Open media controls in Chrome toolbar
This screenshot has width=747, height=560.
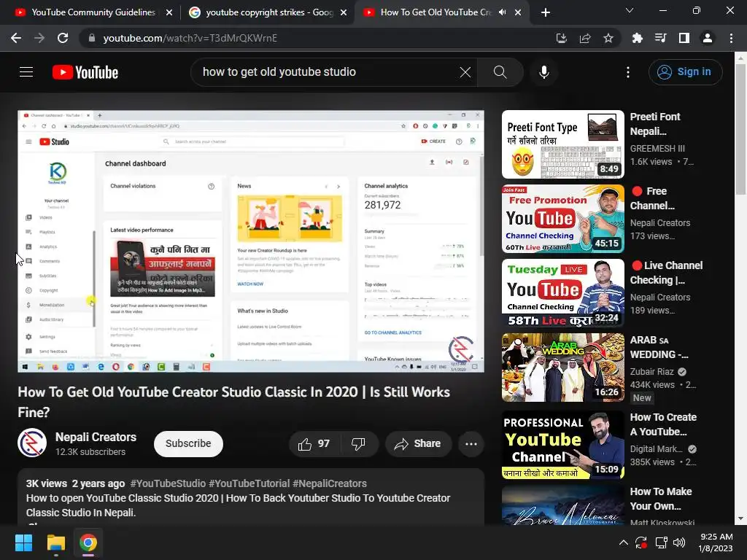click(x=660, y=38)
